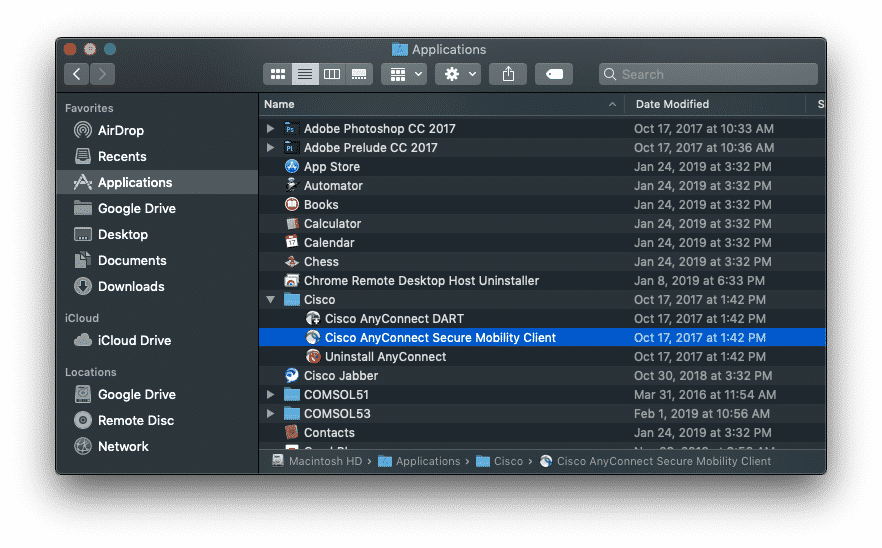Viewport: 882px width, 548px height.
Task: Switch to gallery view
Action: [x=359, y=74]
